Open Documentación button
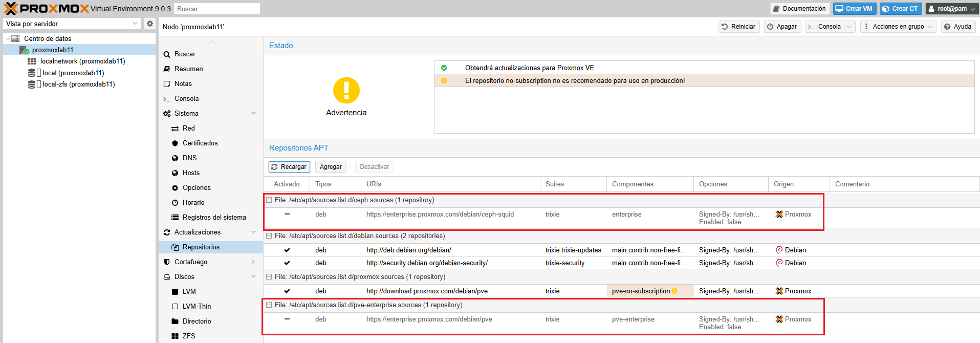Screen dimensions: 980x343 799,9
